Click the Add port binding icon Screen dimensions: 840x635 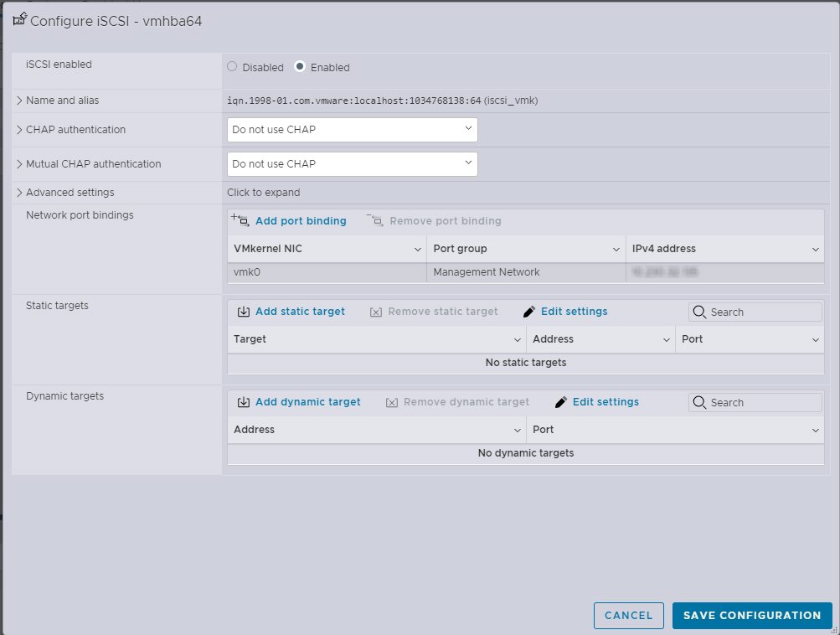pyautogui.click(x=240, y=221)
